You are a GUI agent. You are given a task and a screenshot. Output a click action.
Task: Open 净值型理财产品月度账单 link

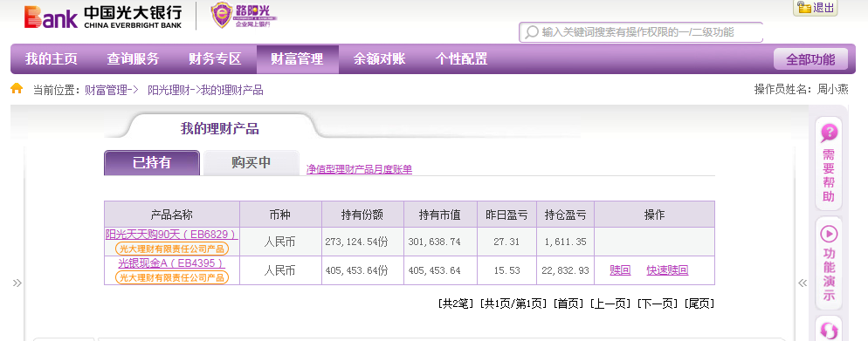point(359,170)
